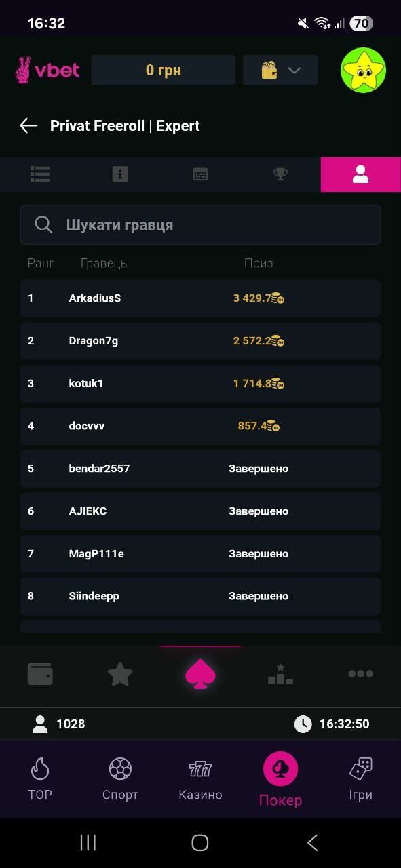The width and height of the screenshot is (401, 868).
Task: Go back using the arrow beside Privat Freeroll
Action: pos(28,125)
